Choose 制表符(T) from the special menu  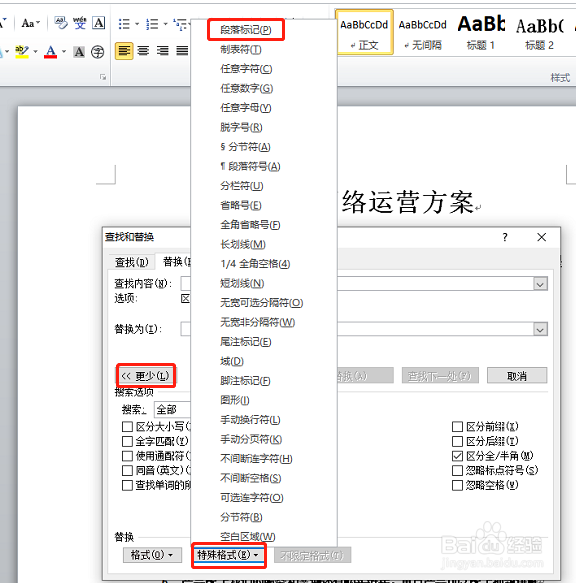click(241, 49)
